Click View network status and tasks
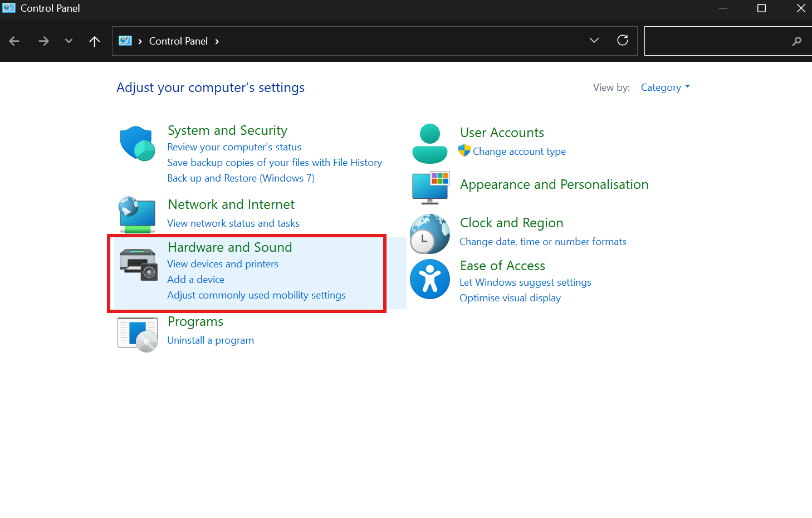The image size is (812, 518). pos(233,223)
